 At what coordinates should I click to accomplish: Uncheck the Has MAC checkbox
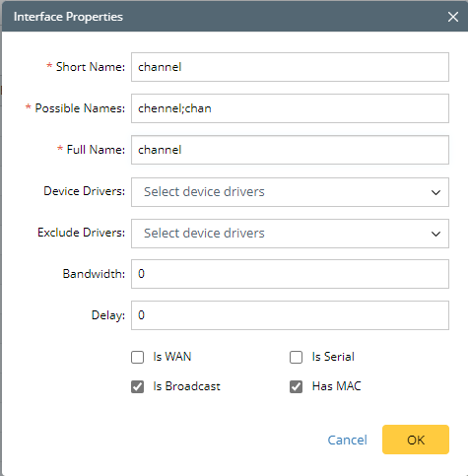tap(296, 386)
